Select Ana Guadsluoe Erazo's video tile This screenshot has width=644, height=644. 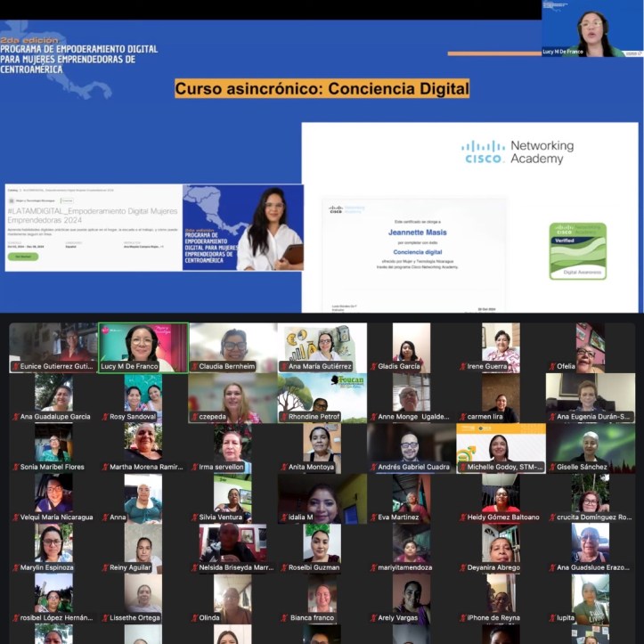(x=591, y=549)
